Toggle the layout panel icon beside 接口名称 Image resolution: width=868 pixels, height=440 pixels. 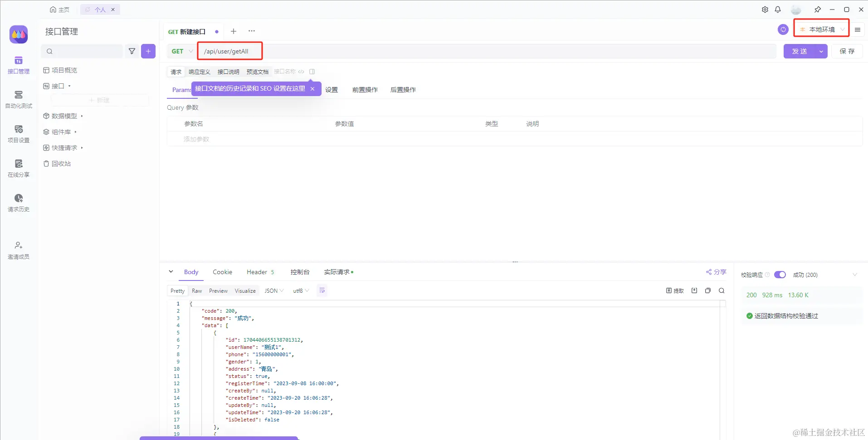pyautogui.click(x=312, y=72)
